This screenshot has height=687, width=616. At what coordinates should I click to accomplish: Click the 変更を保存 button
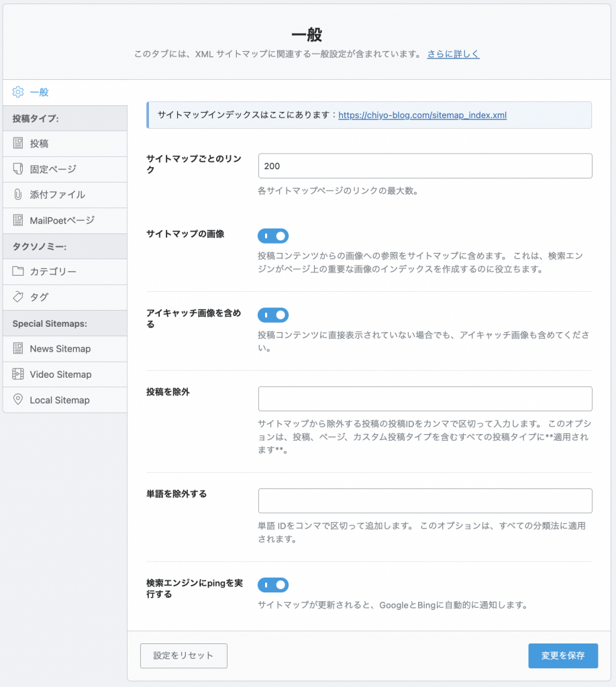(x=563, y=655)
